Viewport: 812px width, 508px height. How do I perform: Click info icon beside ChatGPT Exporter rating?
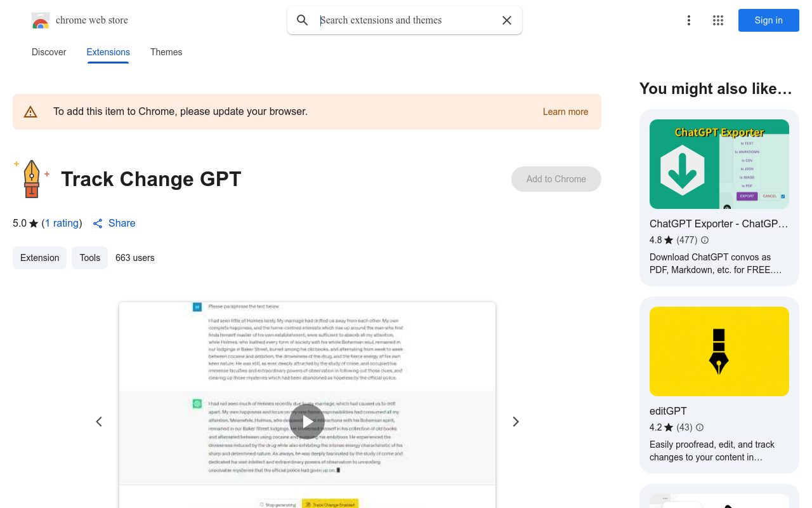[x=705, y=240]
